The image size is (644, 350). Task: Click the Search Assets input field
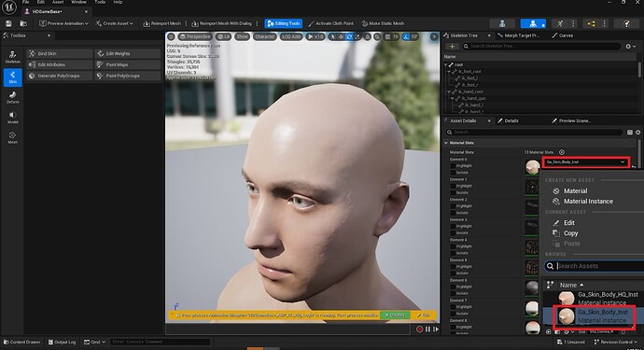pyautogui.click(x=595, y=266)
